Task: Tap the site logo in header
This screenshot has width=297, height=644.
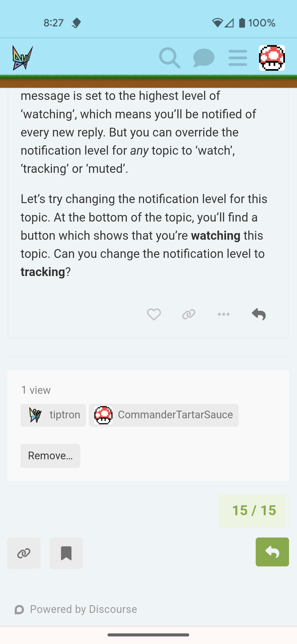Action: 23,58
